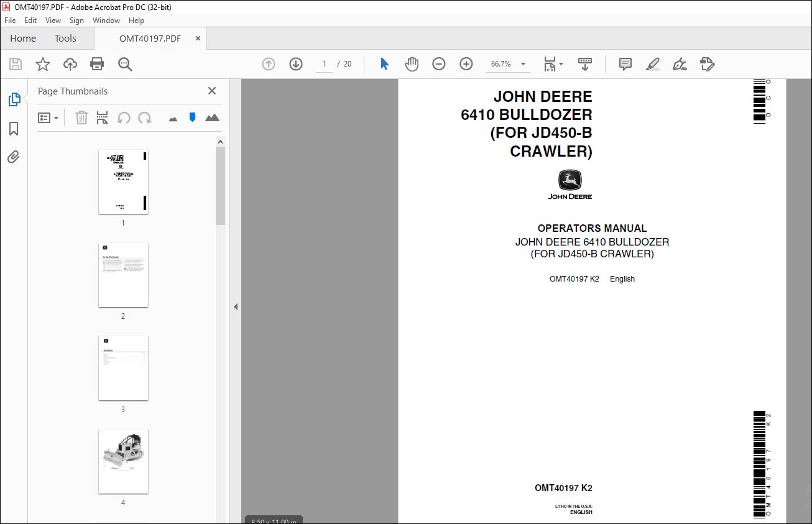Delete selected pages with the trash icon
The image size is (812, 524).
point(81,117)
